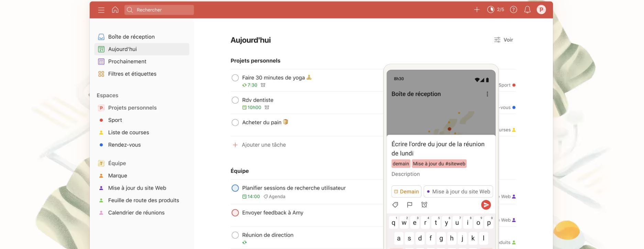Open the hamburger menu icon
The height and width of the screenshot is (249, 644).
coord(101,10)
